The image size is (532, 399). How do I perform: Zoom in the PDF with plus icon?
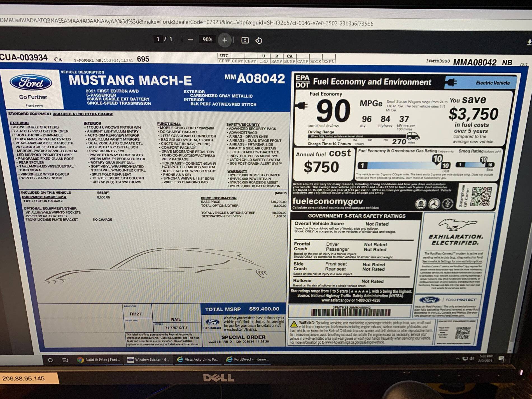[225, 40]
